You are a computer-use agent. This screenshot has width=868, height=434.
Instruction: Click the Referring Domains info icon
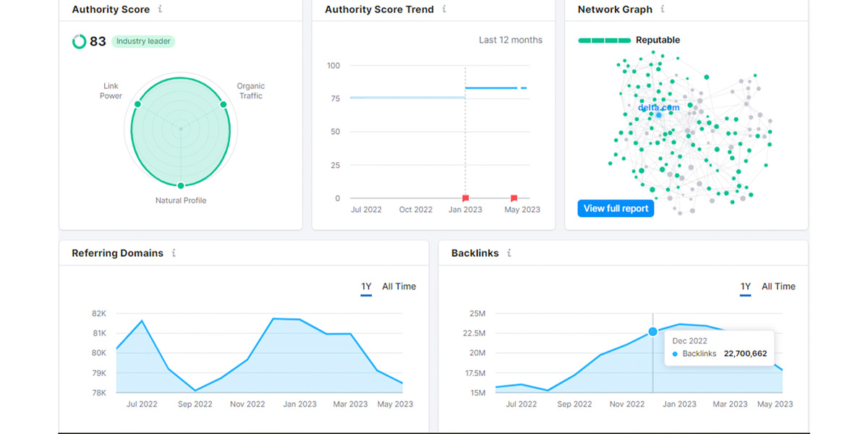point(173,253)
